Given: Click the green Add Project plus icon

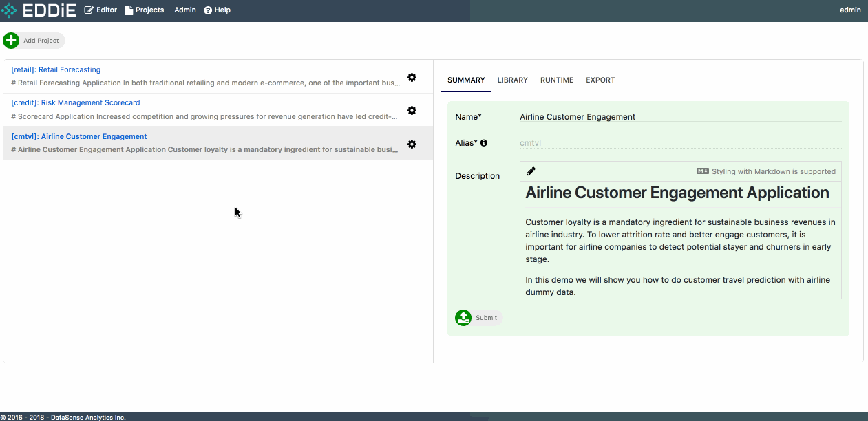Looking at the screenshot, I should pyautogui.click(x=12, y=41).
